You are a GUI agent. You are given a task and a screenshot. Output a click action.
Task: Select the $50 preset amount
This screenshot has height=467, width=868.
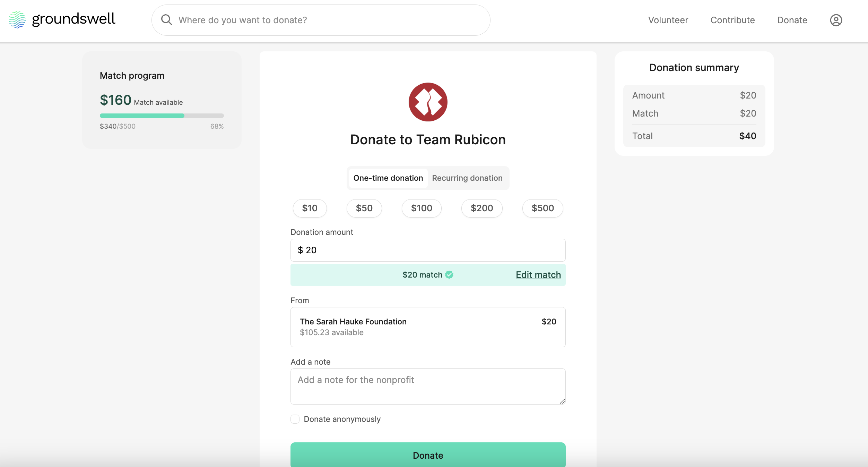pos(364,208)
